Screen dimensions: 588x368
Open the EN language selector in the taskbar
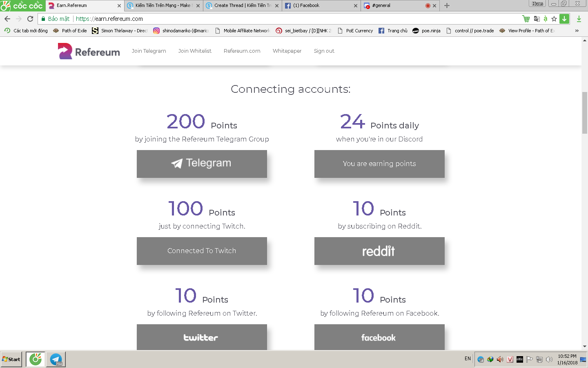tap(468, 359)
